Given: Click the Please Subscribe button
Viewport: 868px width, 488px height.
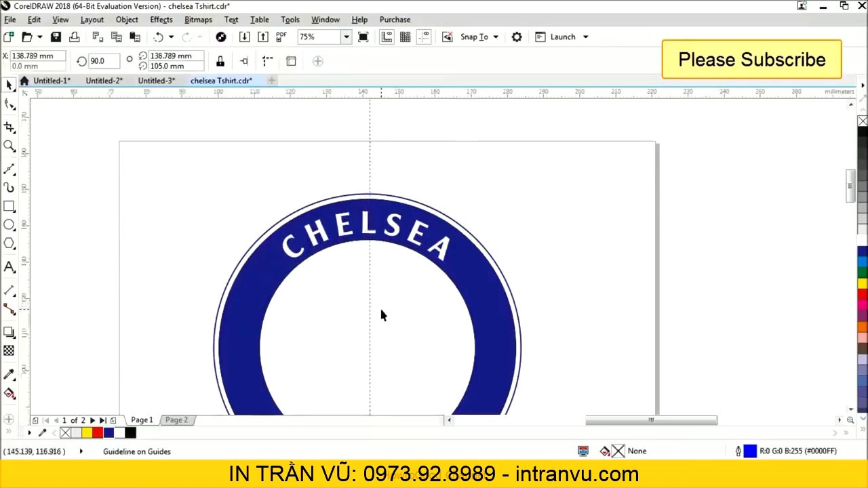Looking at the screenshot, I should coord(751,60).
